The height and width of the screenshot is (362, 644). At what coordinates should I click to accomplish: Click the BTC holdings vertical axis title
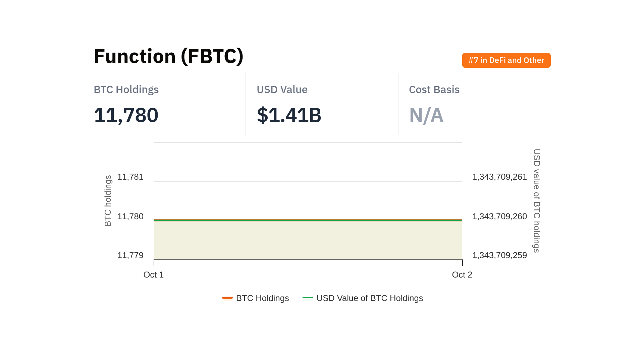(108, 200)
